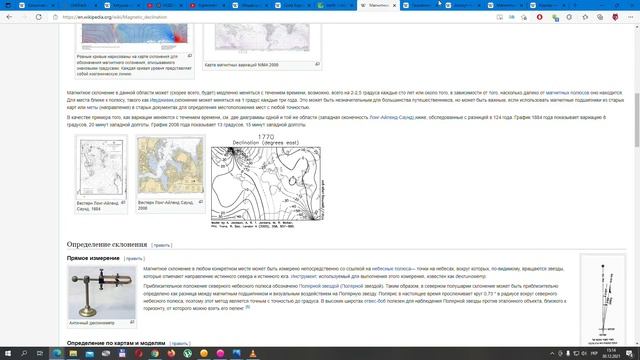The image size is (640, 360).
Task: Open footnote reference after 'пеленг'
Action: (247, 307)
